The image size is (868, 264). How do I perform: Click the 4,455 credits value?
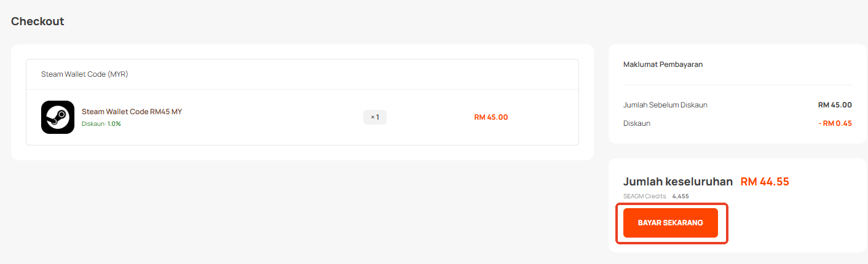coord(681,196)
